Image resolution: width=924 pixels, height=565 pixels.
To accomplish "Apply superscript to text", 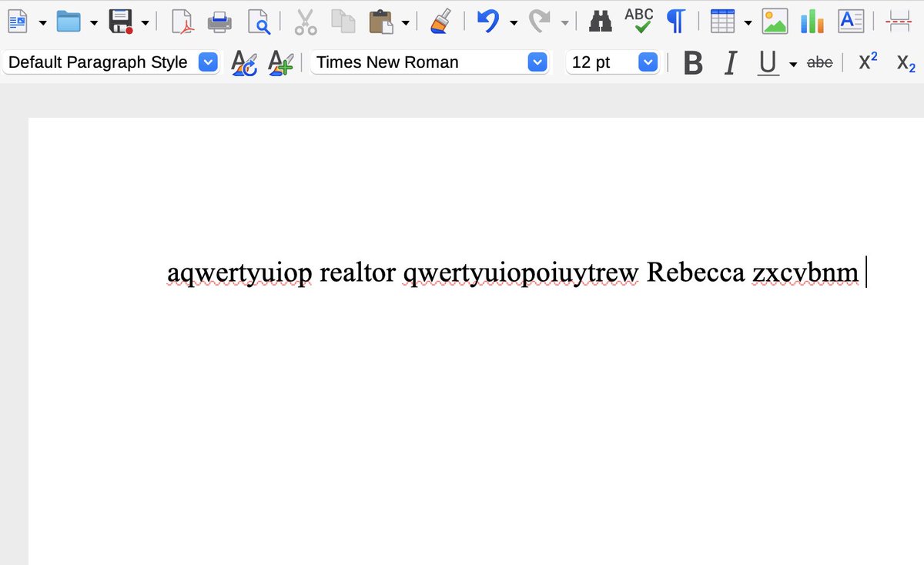I will (866, 62).
